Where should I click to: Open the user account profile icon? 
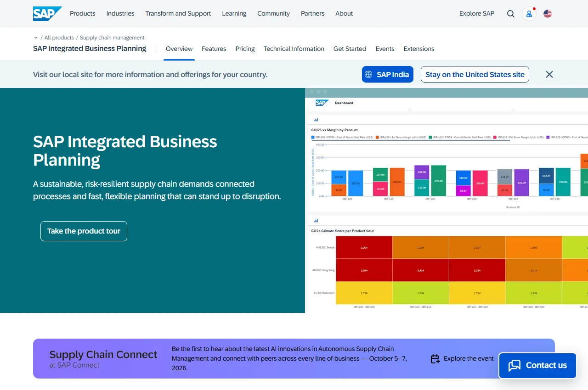[x=529, y=14]
